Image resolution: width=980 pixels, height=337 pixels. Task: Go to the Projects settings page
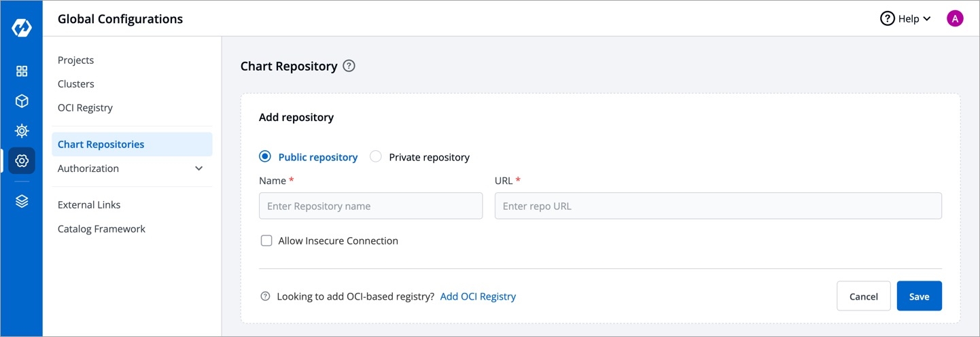[75, 60]
